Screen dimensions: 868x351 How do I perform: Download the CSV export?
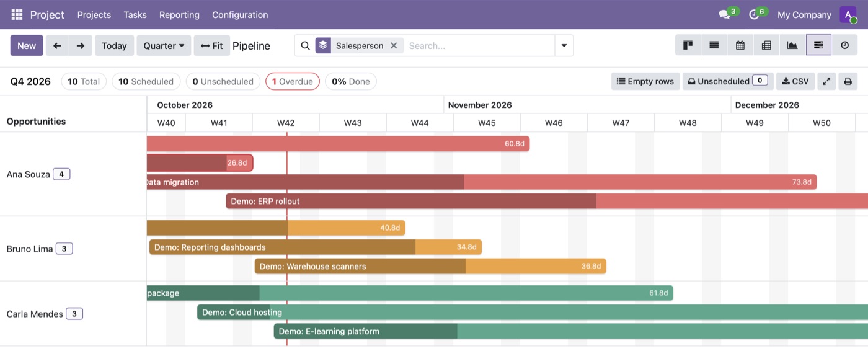pyautogui.click(x=795, y=81)
